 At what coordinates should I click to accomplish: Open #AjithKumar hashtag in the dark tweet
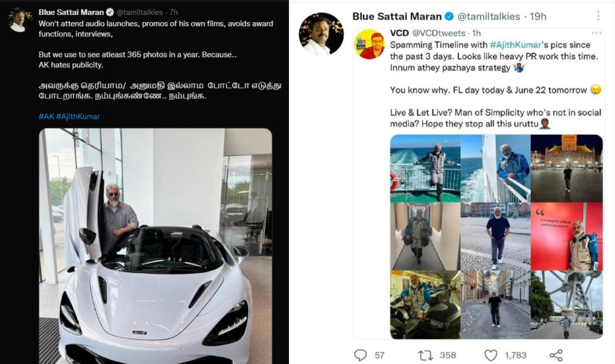coord(78,116)
